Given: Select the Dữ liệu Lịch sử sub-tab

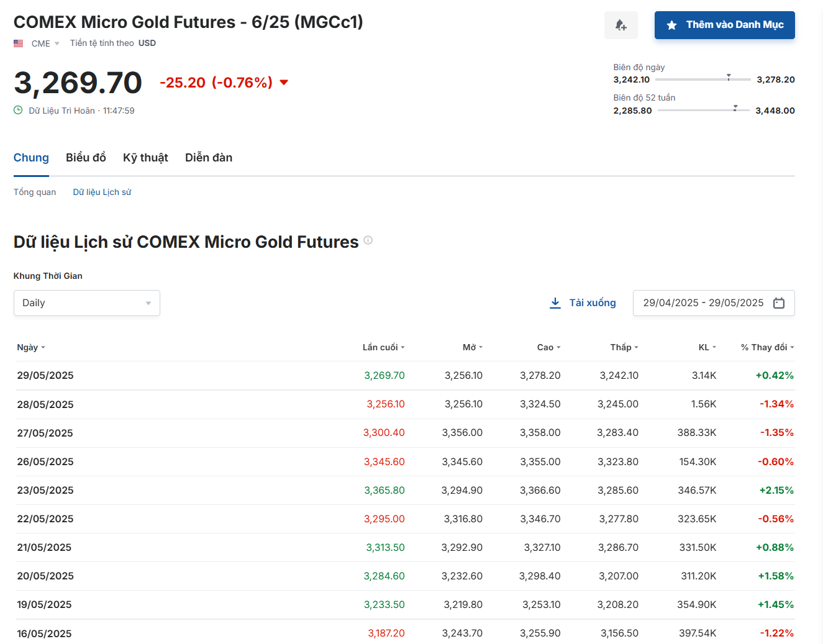Looking at the screenshot, I should click(102, 192).
